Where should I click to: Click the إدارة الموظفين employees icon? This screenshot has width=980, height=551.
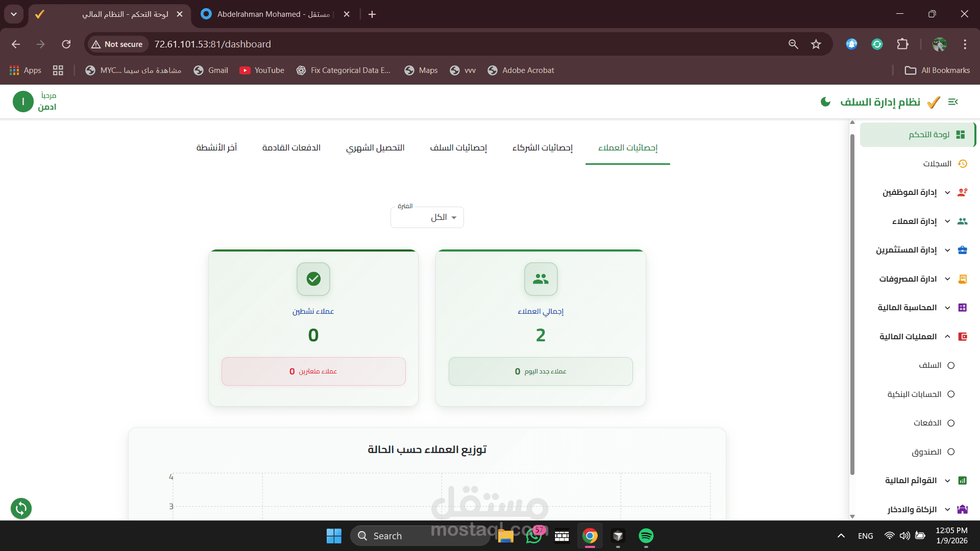coord(963,192)
